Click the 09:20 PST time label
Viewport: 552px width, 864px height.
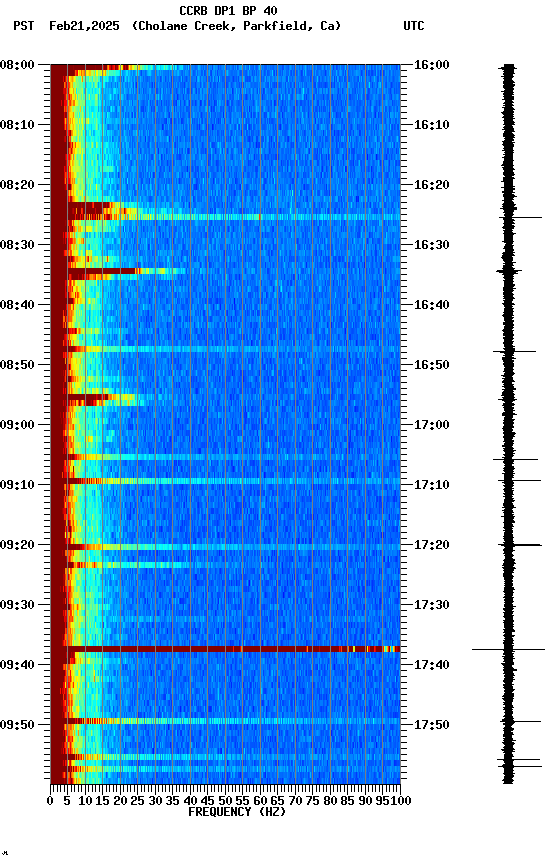(x=17, y=545)
